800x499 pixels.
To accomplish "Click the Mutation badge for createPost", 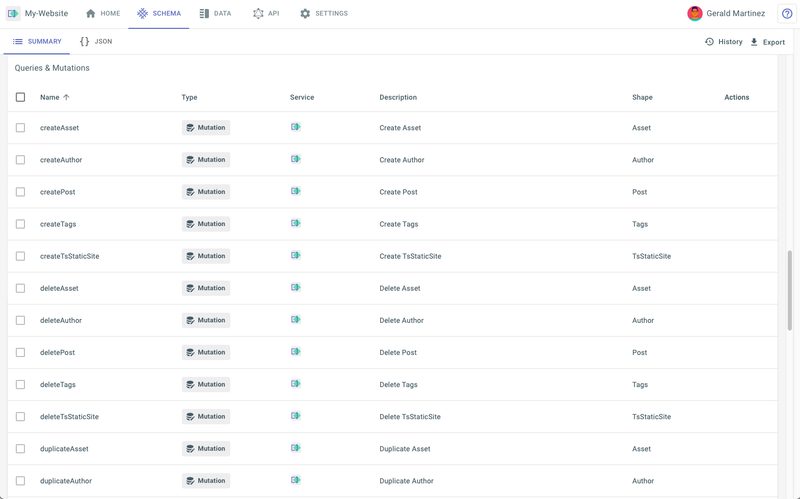I will (x=206, y=192).
